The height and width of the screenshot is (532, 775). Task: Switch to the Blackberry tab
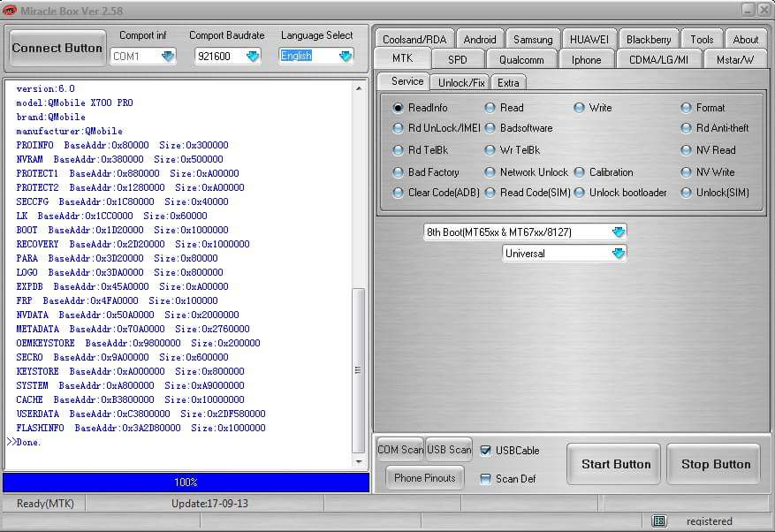pyautogui.click(x=649, y=39)
